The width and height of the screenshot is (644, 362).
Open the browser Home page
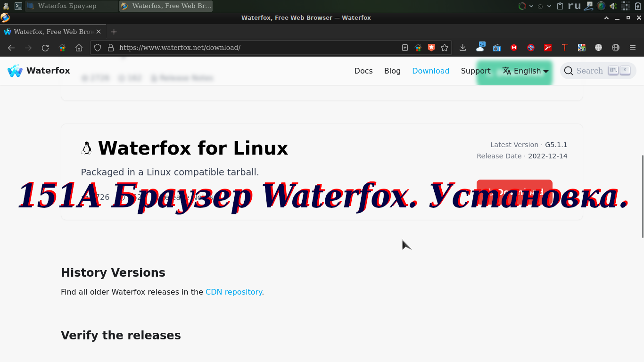[79, 48]
